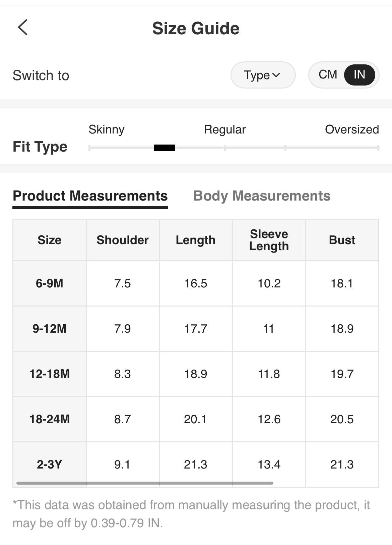This screenshot has width=392, height=545.
Task: Click the Sleeve Length column header
Action: pos(269,240)
